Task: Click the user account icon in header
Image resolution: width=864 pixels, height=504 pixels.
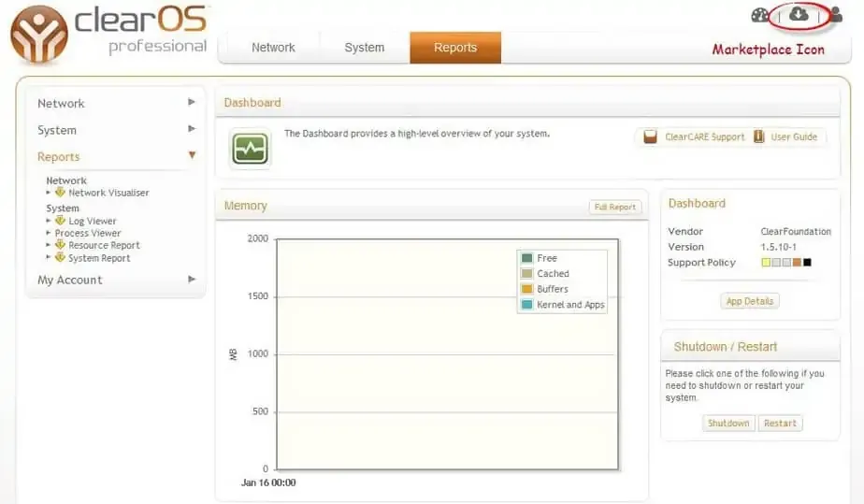Action: click(835, 15)
